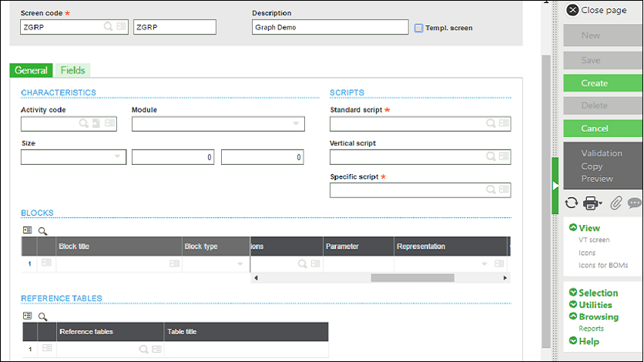The width and height of the screenshot is (644, 362).
Task: Click the Block title column header
Action: pos(119,246)
